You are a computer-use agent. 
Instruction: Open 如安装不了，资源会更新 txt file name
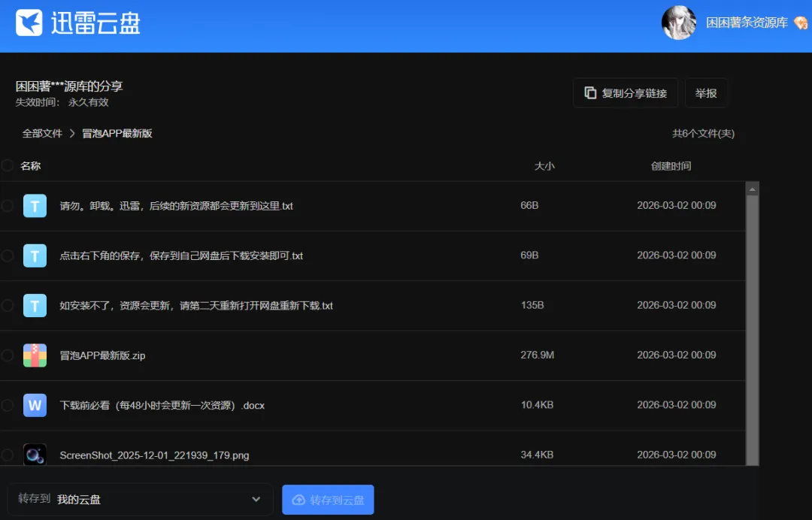pos(195,306)
